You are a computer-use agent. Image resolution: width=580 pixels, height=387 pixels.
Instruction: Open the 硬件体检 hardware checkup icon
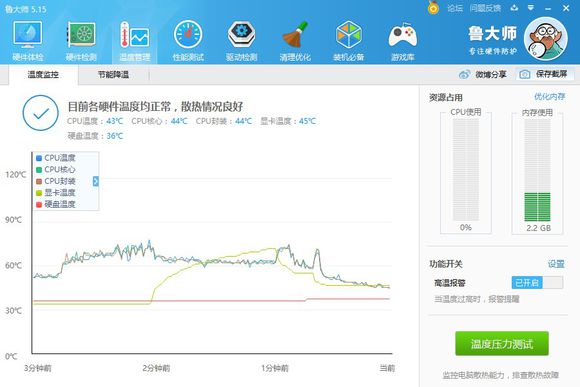[28, 41]
